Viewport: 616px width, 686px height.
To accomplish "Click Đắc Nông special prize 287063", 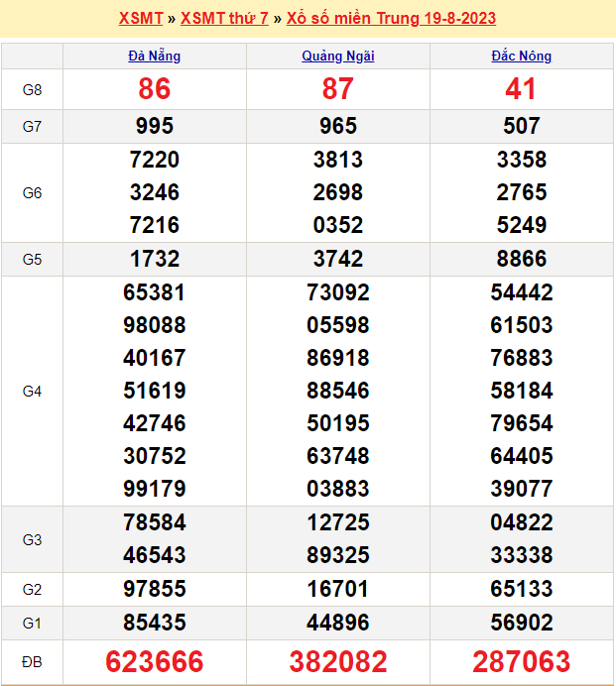I will pos(521,661).
